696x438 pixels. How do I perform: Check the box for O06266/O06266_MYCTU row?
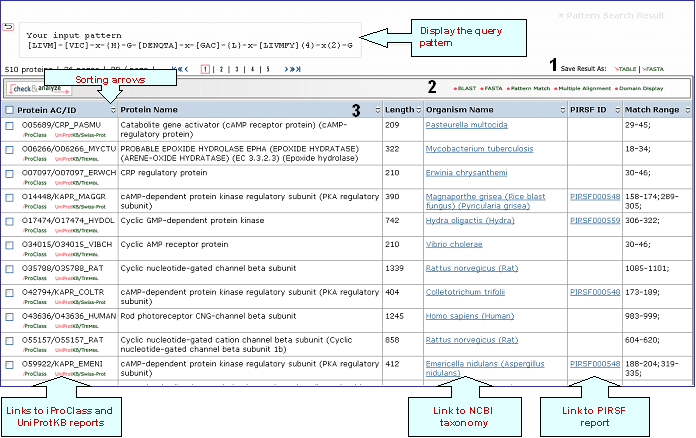9,148
